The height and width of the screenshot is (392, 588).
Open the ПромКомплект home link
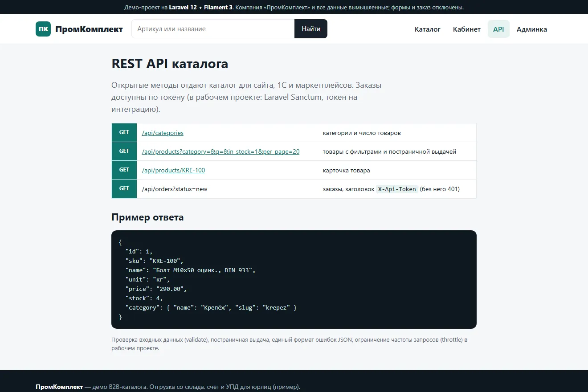click(x=79, y=29)
